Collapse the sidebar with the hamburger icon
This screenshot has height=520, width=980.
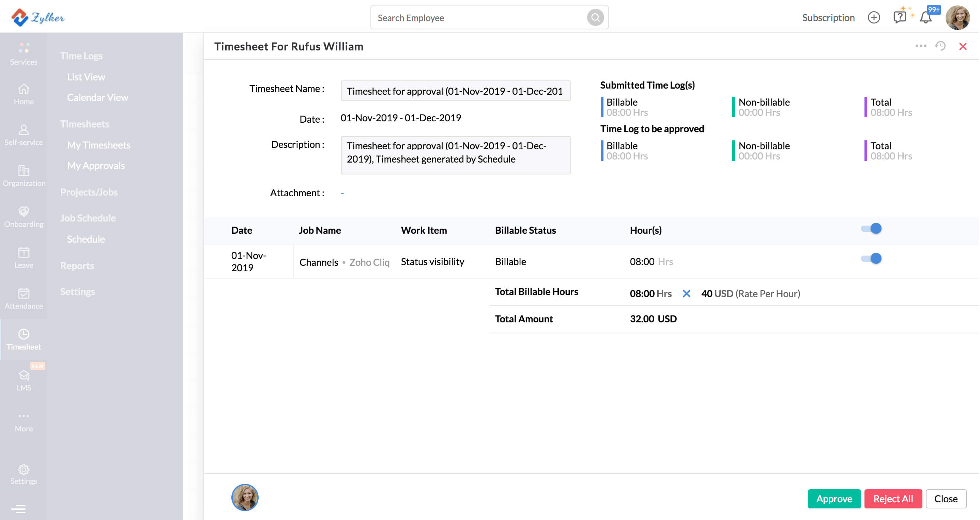pos(18,509)
